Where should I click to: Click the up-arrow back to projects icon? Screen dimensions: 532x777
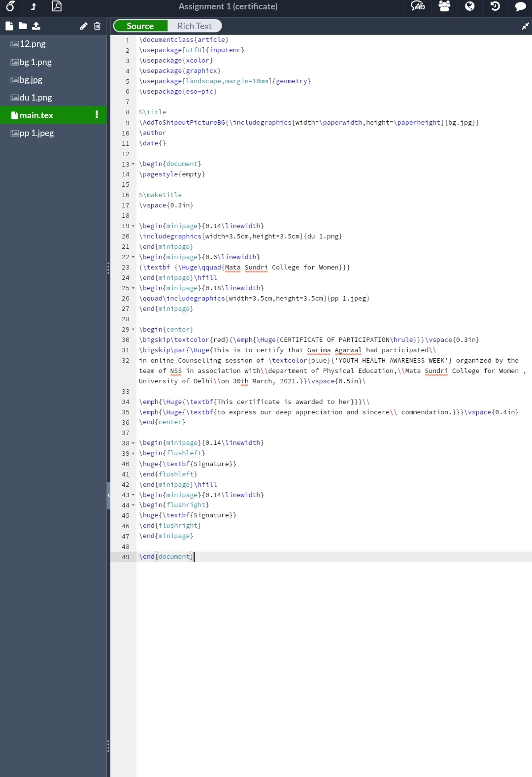pyautogui.click(x=33, y=6)
